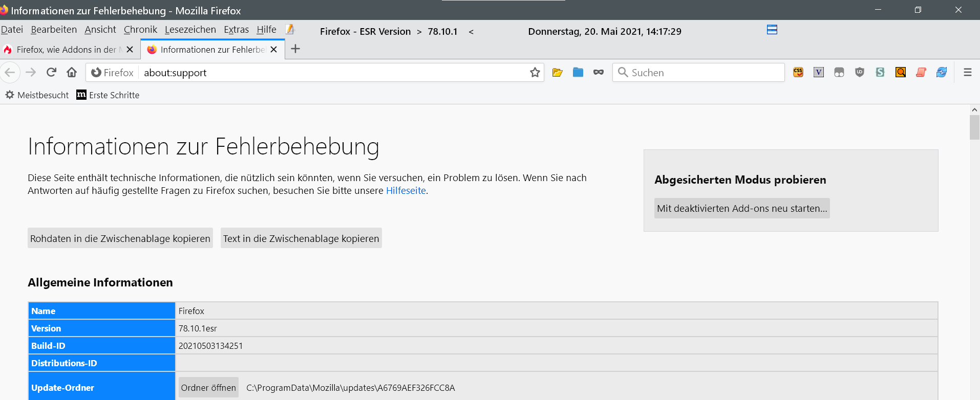980x400 pixels.
Task: Open the Lesezeichen menu
Action: click(190, 30)
